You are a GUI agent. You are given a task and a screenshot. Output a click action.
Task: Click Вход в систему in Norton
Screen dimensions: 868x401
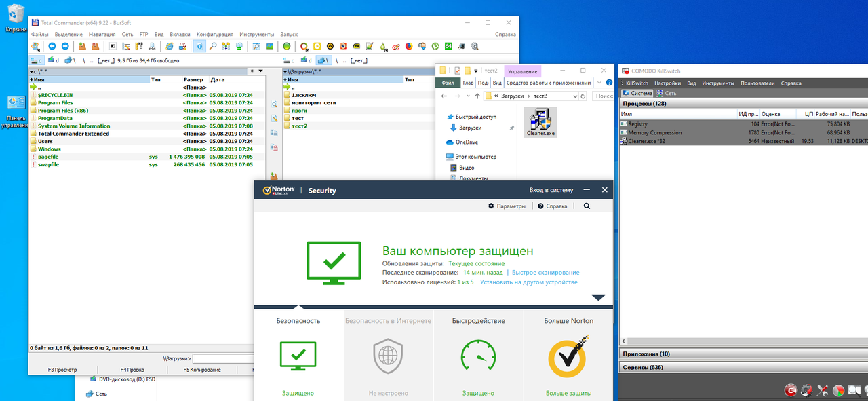pos(551,190)
